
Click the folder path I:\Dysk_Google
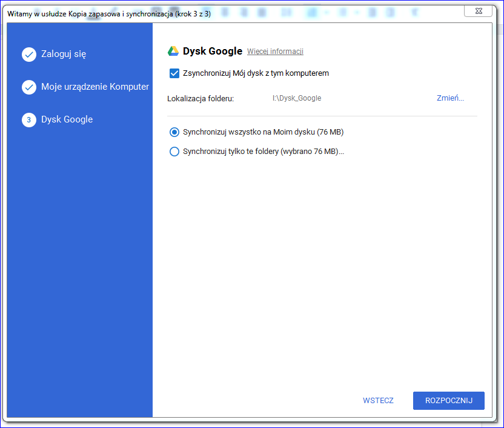[x=297, y=98]
